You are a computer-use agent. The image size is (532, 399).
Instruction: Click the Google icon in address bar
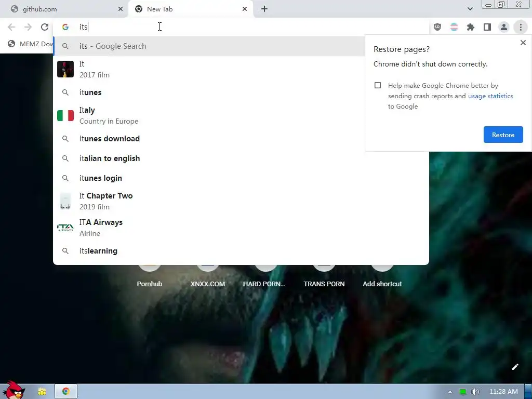pos(65,27)
